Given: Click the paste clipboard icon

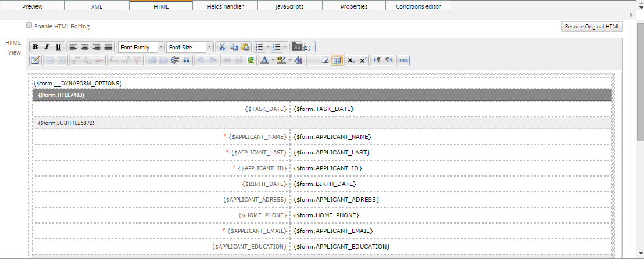Looking at the screenshot, I should (x=245, y=47).
